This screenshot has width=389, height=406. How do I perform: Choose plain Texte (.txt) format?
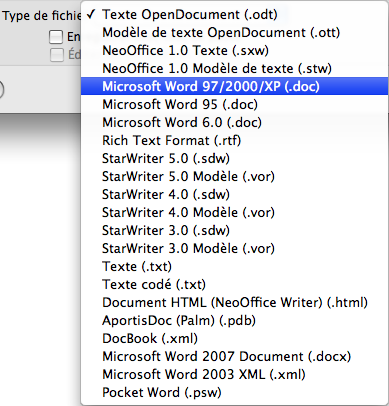234,267
